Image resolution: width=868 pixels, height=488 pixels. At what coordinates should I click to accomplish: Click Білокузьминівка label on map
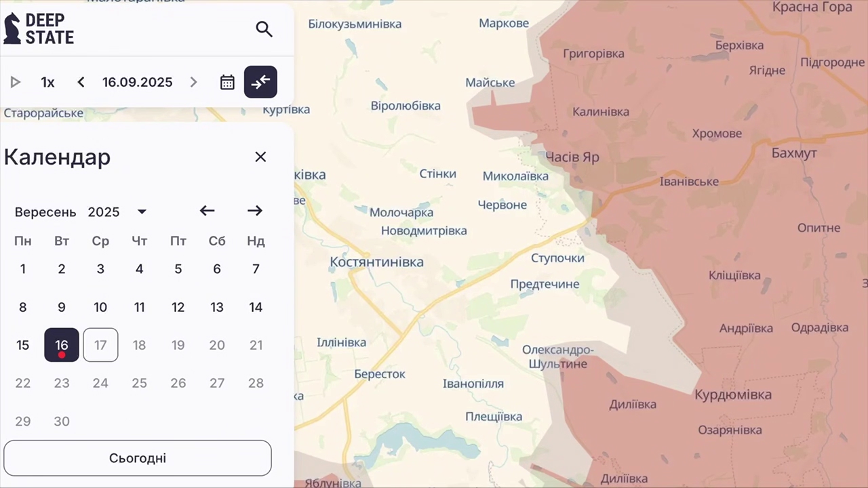[x=355, y=24]
